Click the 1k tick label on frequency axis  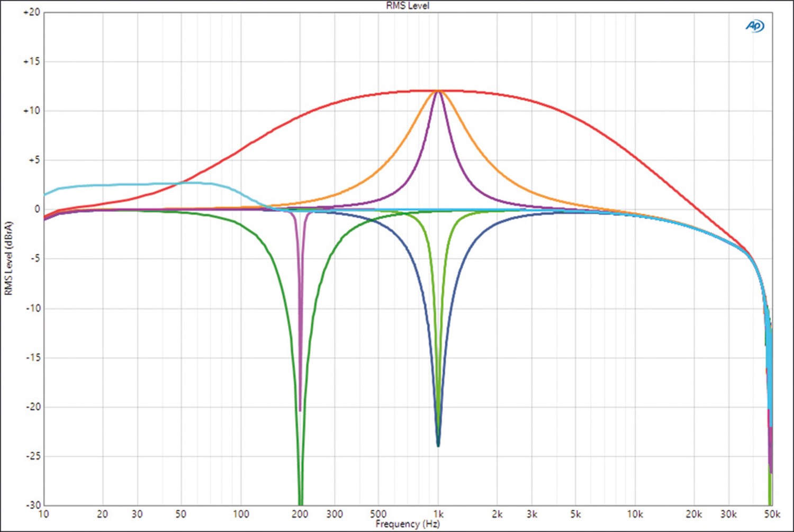click(x=438, y=514)
